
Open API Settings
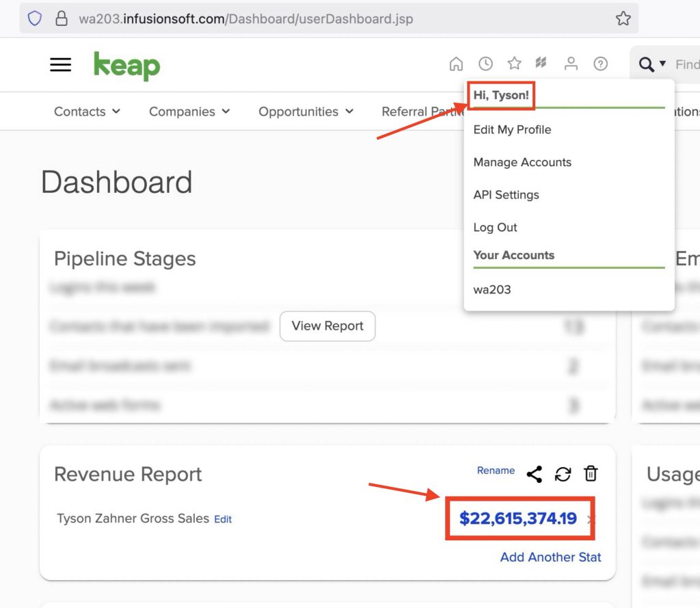pos(507,195)
